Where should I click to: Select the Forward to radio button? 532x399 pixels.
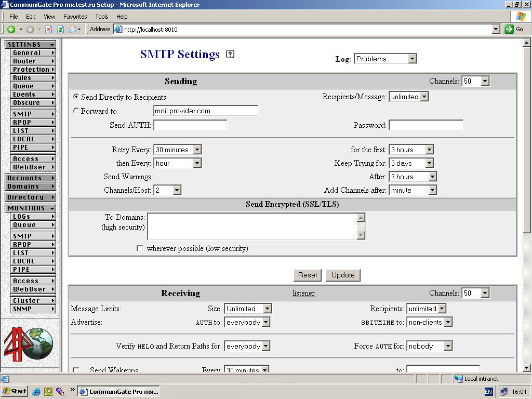[x=76, y=111]
